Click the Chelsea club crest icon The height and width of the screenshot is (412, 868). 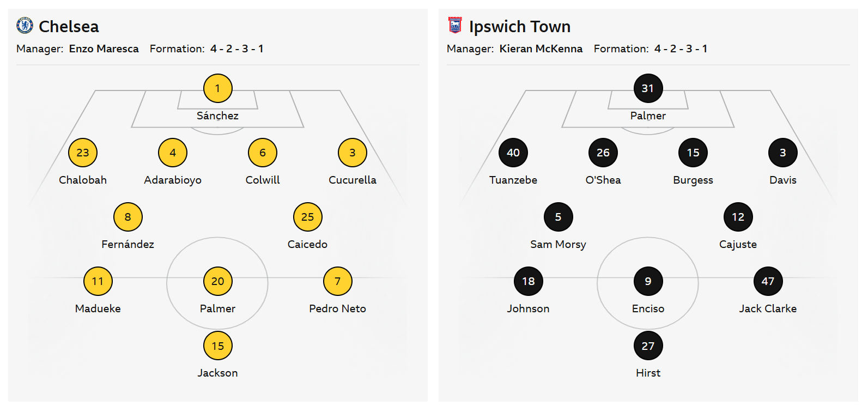25,26
